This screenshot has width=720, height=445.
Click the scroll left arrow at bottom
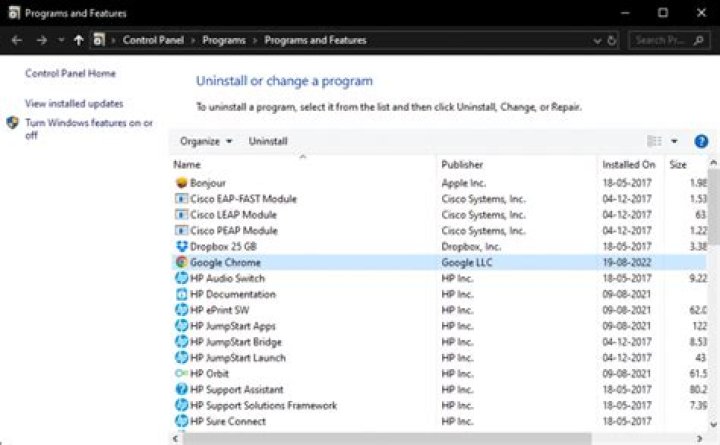(x=175, y=439)
